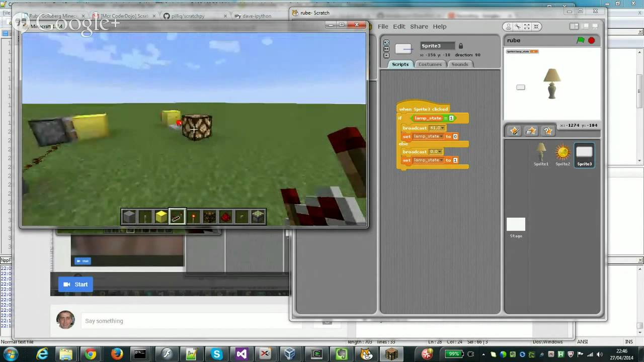Click the lamp_state variable monitor on stage
The height and width of the screenshot is (362, 644).
coord(522,51)
